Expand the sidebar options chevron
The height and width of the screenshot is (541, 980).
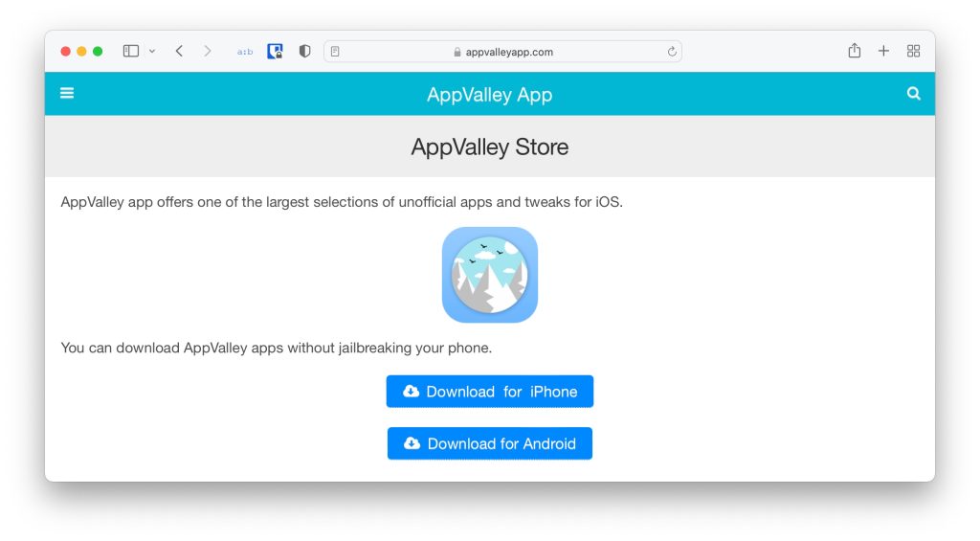(x=152, y=52)
